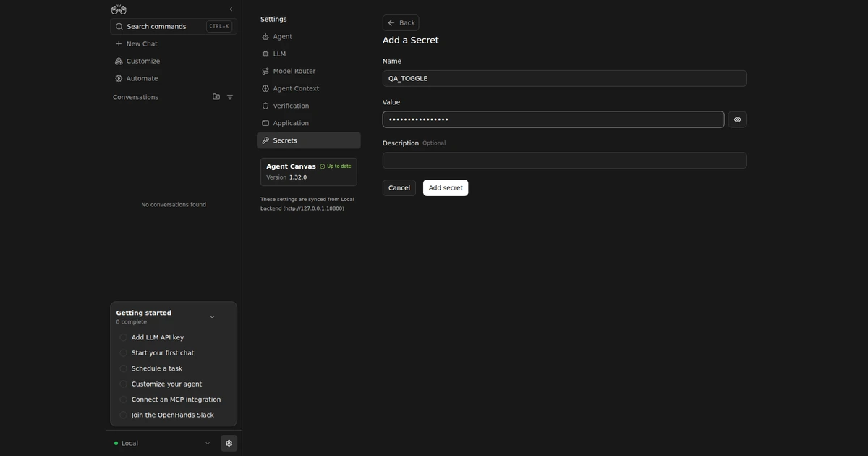Cancel adding the secret
Screen dimensions: 868x456
click(x=399, y=187)
